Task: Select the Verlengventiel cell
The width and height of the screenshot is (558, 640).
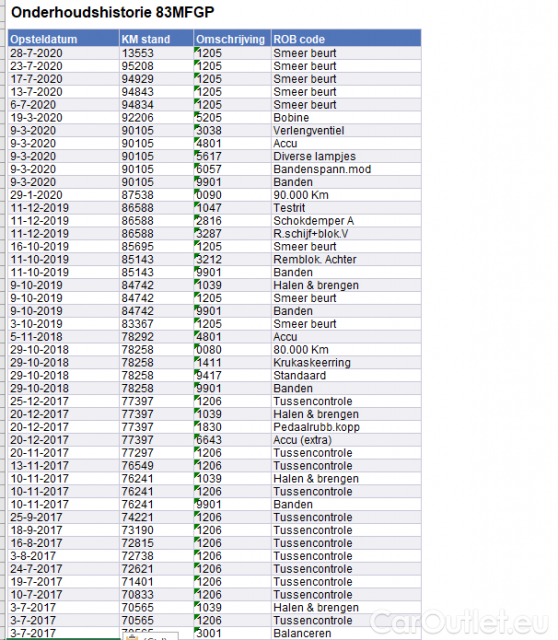Action: pos(346,131)
